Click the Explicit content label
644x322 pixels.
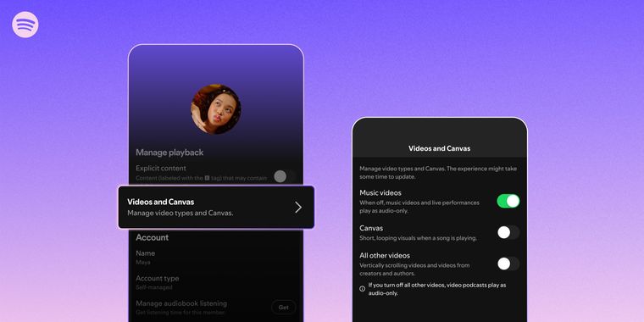tap(161, 168)
